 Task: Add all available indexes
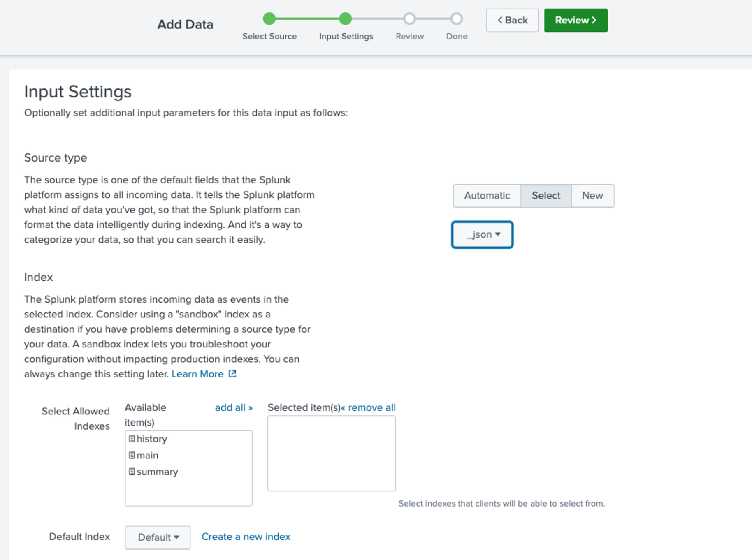tap(233, 407)
